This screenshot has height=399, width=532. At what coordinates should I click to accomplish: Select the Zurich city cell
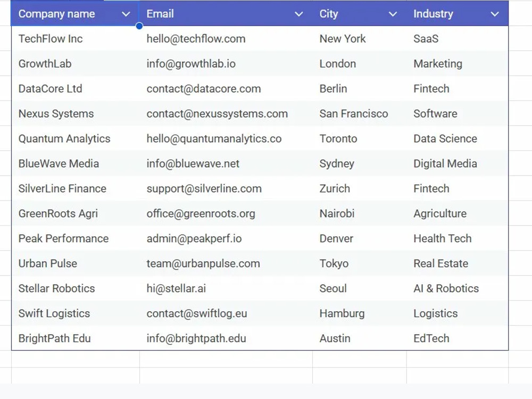tap(359, 188)
